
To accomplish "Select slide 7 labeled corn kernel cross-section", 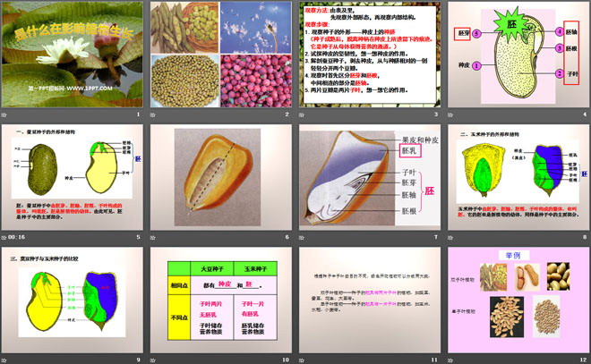I will pos(370,177).
